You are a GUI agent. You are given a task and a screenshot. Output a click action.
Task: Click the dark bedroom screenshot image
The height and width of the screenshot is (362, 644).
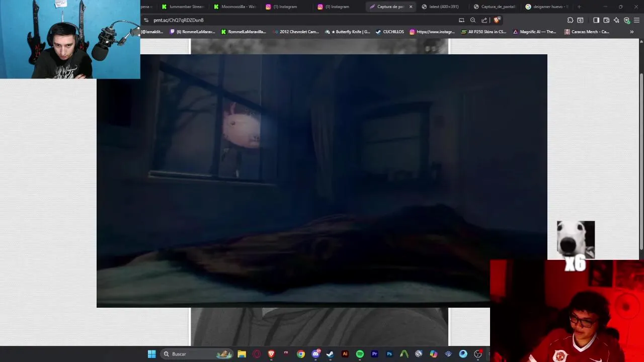(322, 180)
